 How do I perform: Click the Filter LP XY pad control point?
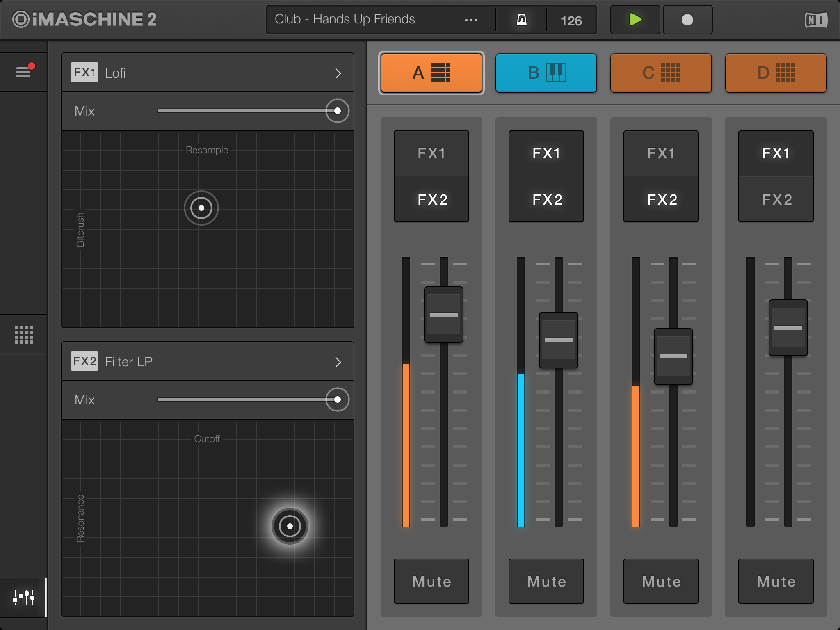(290, 526)
